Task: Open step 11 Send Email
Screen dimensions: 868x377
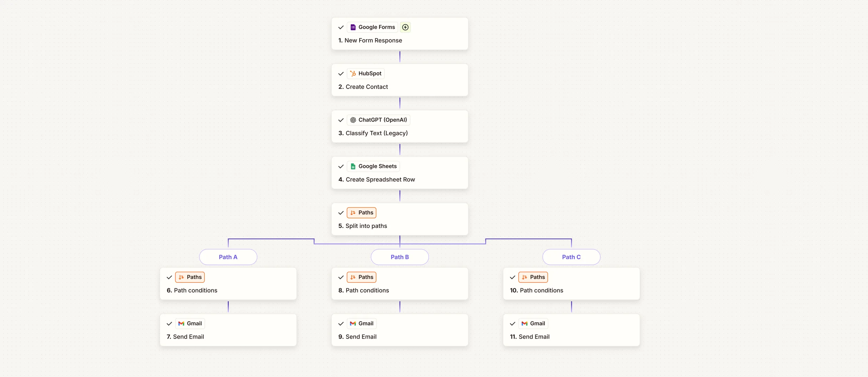Action: [571, 330]
